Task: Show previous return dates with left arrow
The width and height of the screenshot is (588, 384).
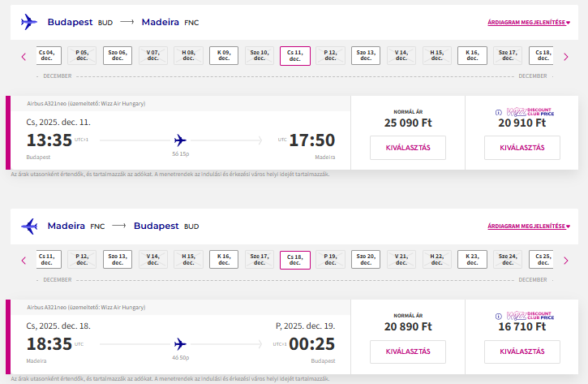Action: click(24, 261)
